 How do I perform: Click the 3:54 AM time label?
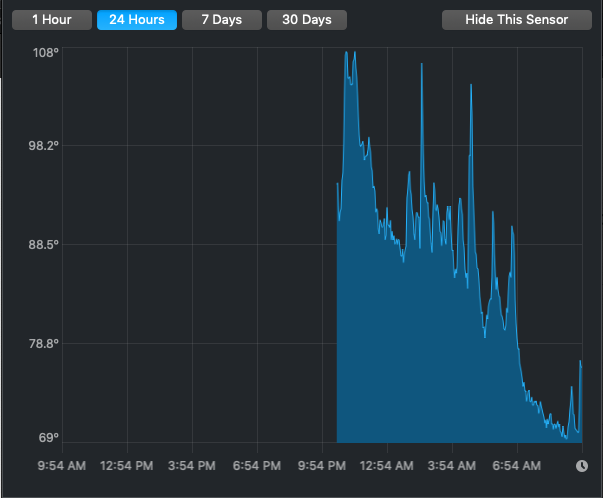tap(451, 466)
